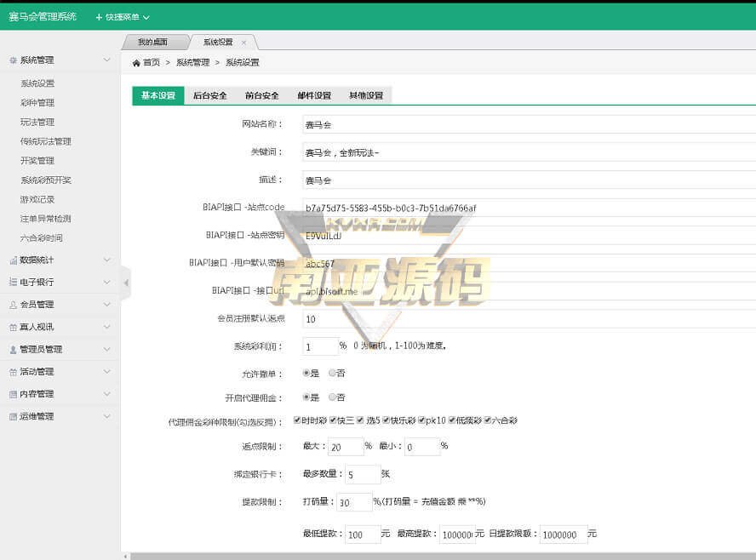Click the plus icon next to 快捷菜单
Image resolution: width=756 pixels, height=560 pixels.
tap(99, 17)
